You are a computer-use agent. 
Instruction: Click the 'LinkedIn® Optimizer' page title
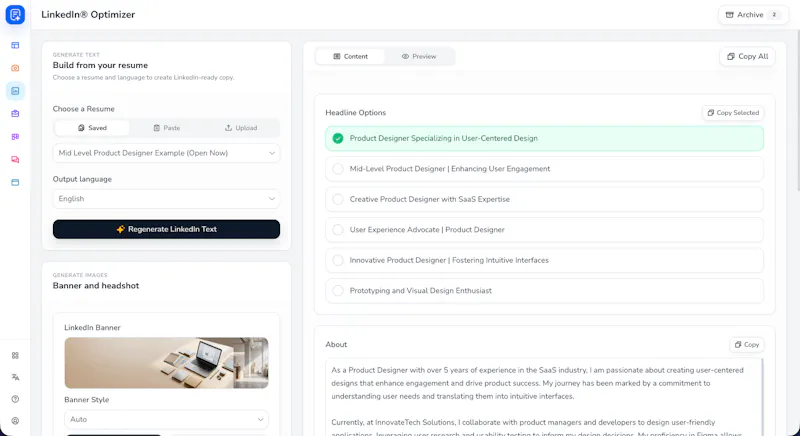[x=88, y=15]
